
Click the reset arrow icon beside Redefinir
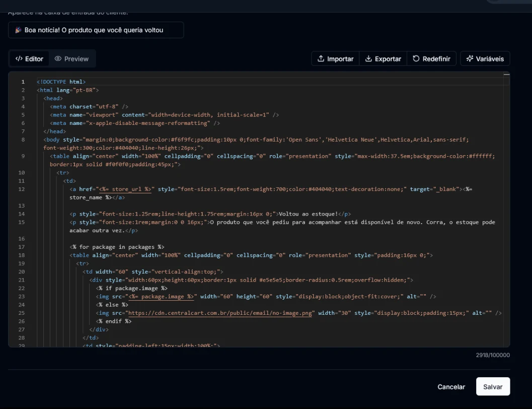(x=416, y=58)
